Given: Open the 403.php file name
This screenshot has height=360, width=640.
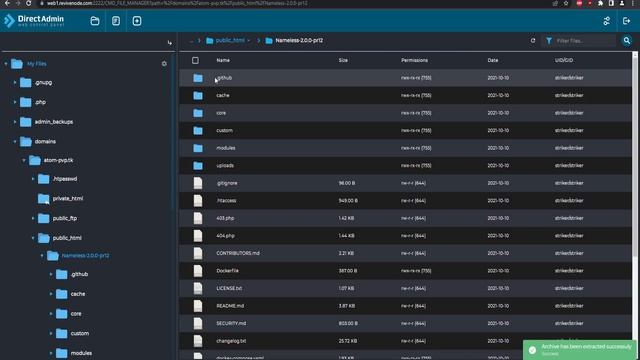Looking at the screenshot, I should pos(225,218).
